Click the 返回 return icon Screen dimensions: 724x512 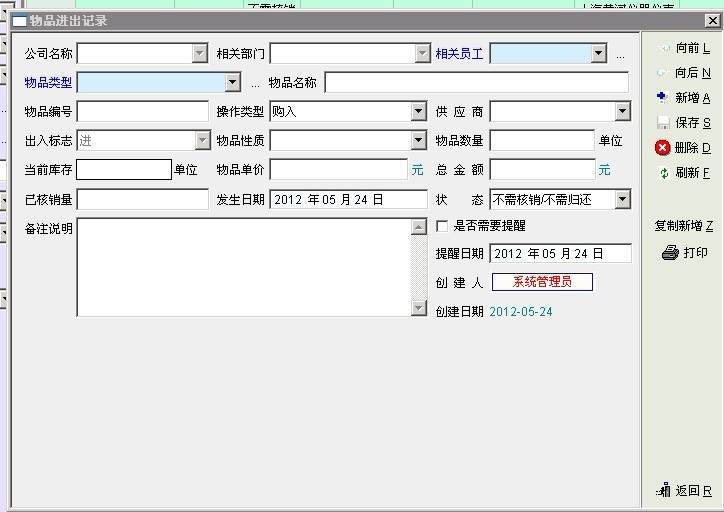click(662, 490)
